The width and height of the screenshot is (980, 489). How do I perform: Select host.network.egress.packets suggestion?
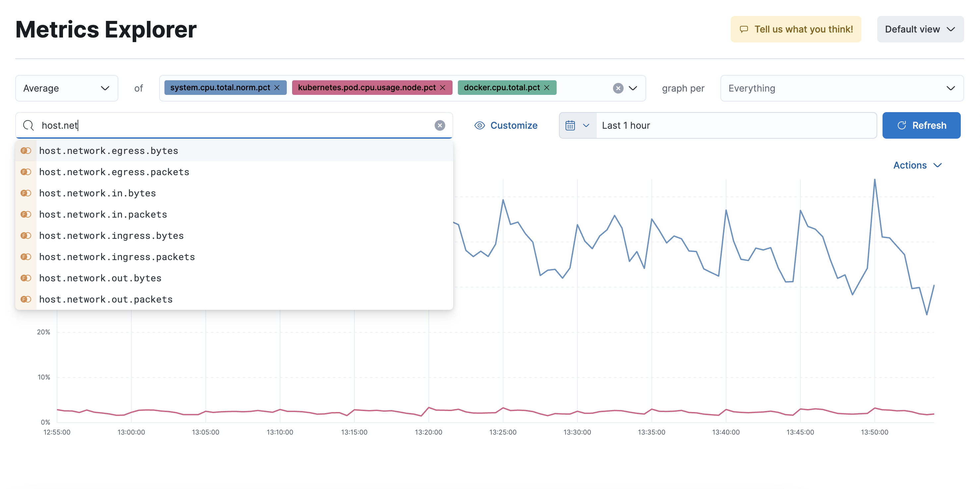tap(234, 172)
